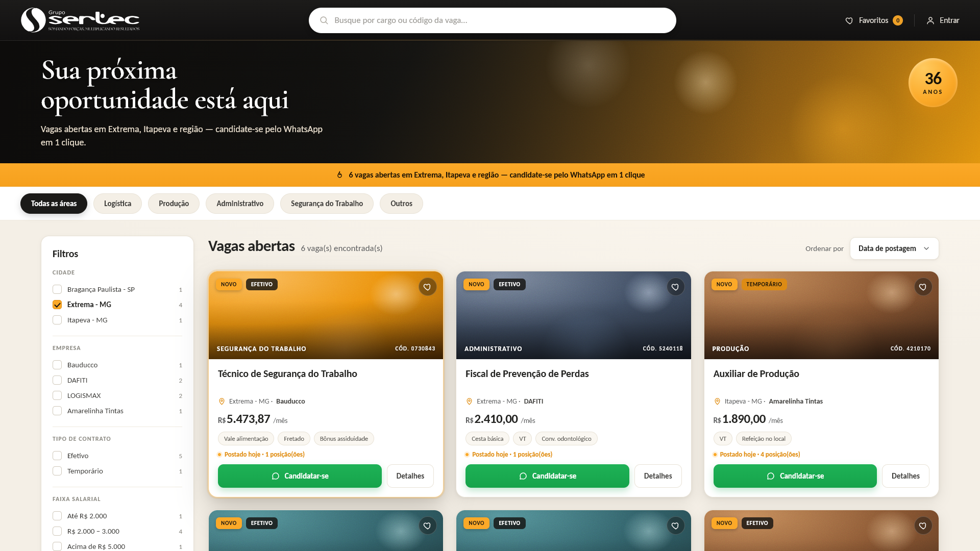Click the location pin beside Itapeva - MG Amarelinha Tintas
Screen dimensions: 980x551
pyautogui.click(x=717, y=402)
